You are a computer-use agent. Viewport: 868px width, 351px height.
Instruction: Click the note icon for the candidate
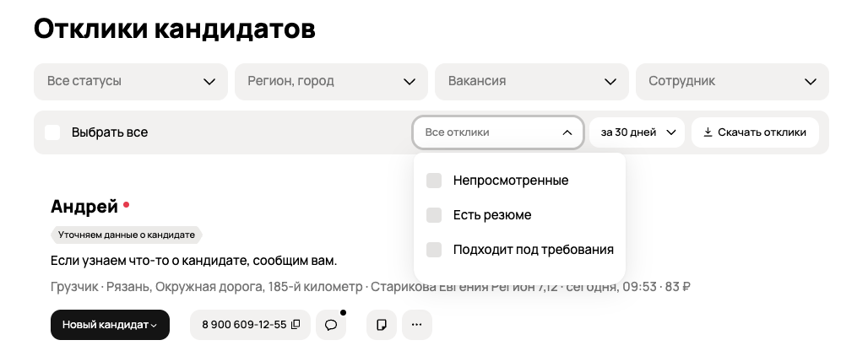click(x=382, y=325)
